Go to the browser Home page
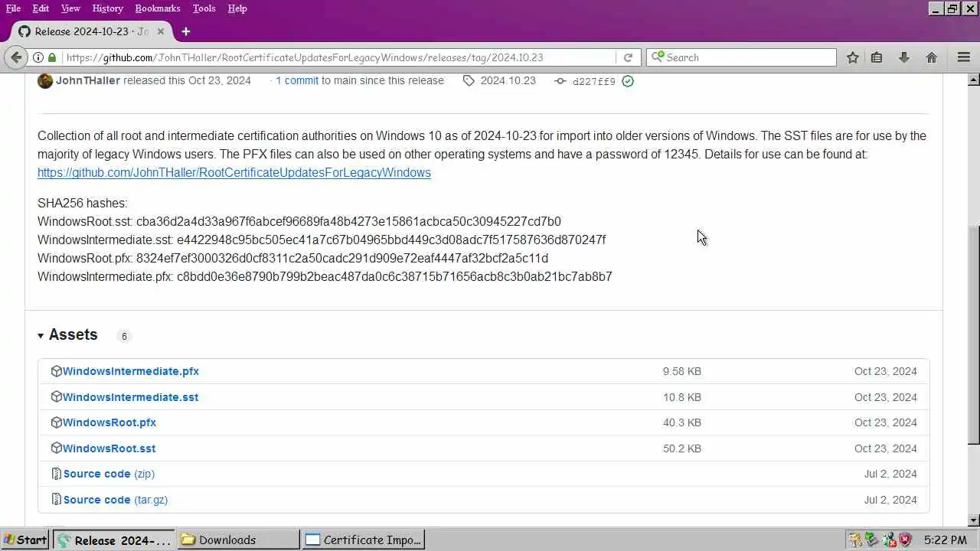The image size is (980, 551). [x=932, y=57]
